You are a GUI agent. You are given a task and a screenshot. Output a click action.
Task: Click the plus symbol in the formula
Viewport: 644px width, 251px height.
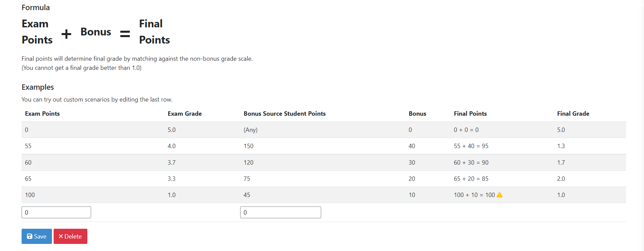[66, 33]
